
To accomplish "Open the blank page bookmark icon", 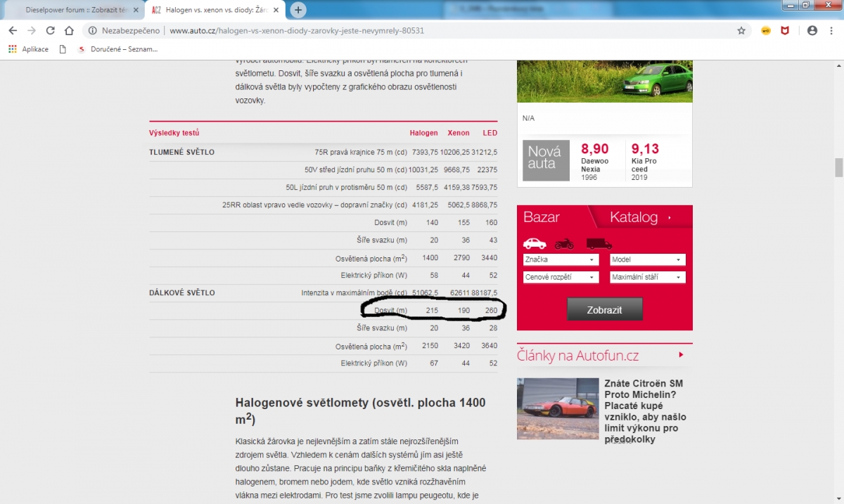I will (x=63, y=49).
